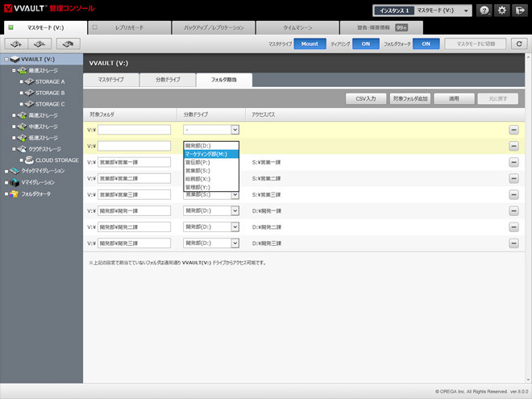Click the logout exit icon
The width and height of the screenshot is (532, 399).
519,10
